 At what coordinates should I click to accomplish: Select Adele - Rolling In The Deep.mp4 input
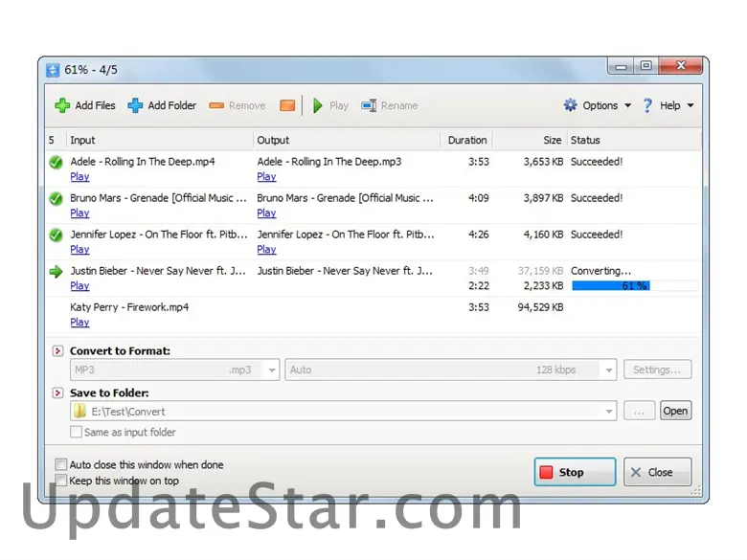(143, 162)
